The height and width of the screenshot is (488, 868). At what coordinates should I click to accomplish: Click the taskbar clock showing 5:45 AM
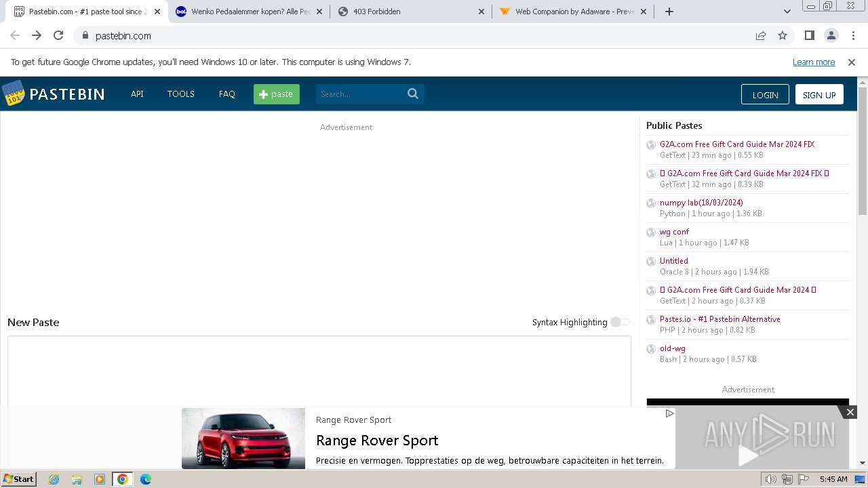point(833,479)
